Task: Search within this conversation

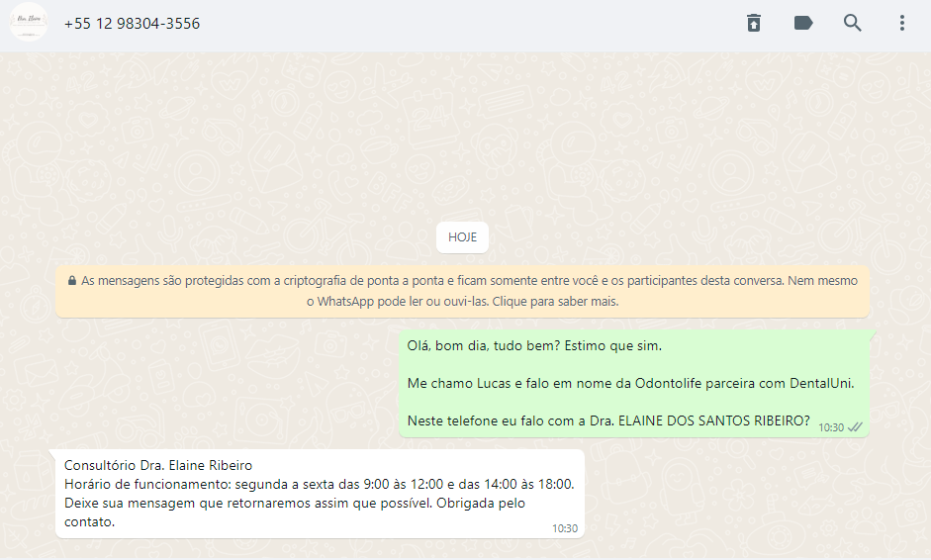Action: (852, 23)
